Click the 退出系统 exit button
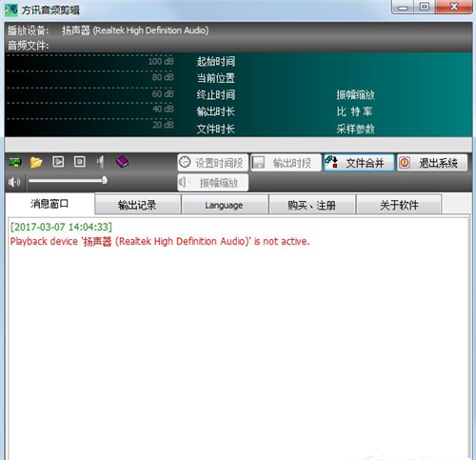476x460 pixels. tap(432, 163)
